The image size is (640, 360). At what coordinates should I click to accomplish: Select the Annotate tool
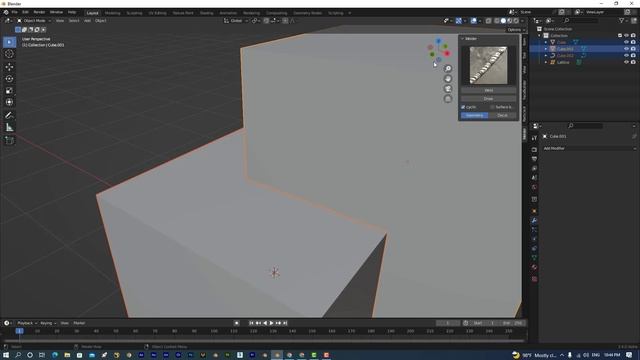coord(9,116)
